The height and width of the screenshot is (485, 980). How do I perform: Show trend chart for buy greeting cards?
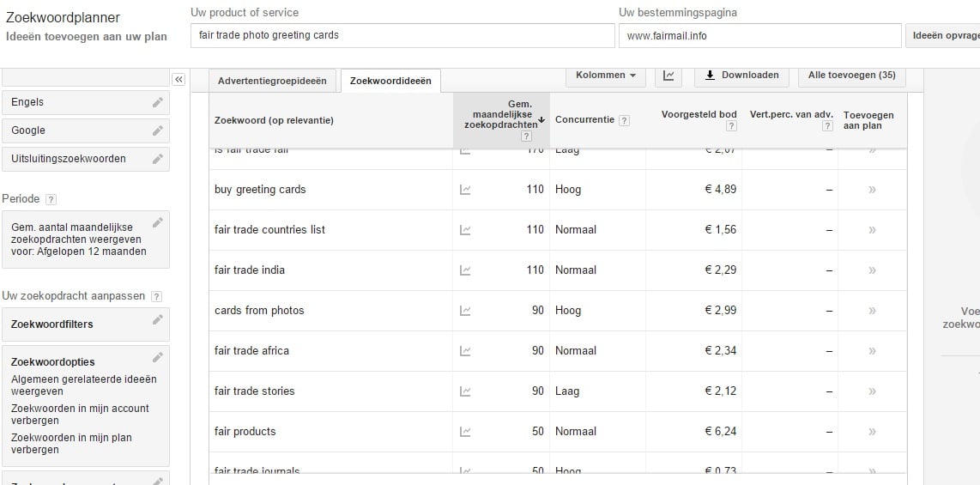click(465, 190)
